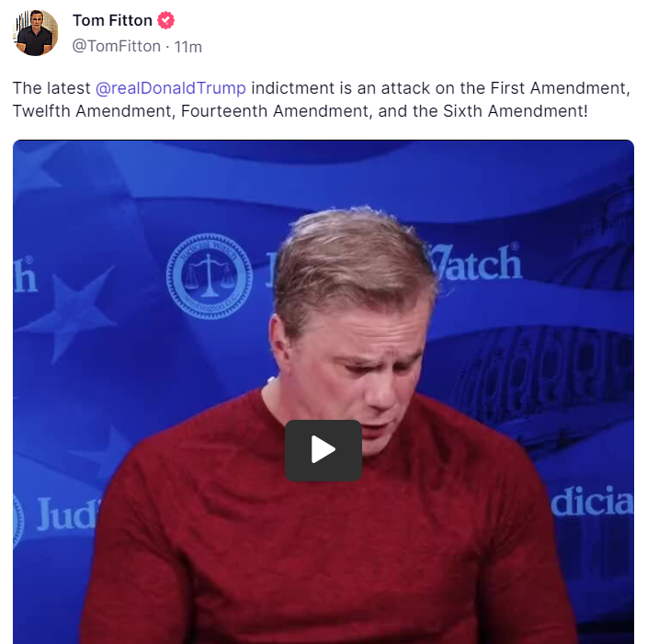This screenshot has height=644, width=647.
Task: Click the partial 'h' logo at left edge
Action: [25, 275]
